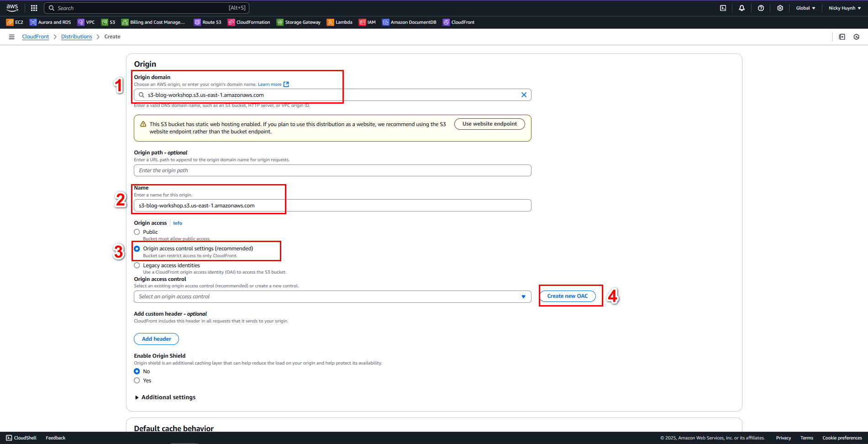Open Learn more link for origin domain
The image size is (868, 444).
[x=273, y=85]
